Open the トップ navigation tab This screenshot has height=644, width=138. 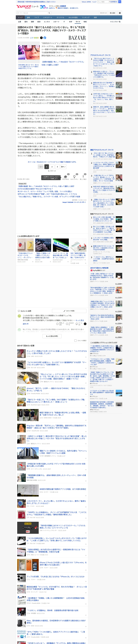tap(20, 17)
